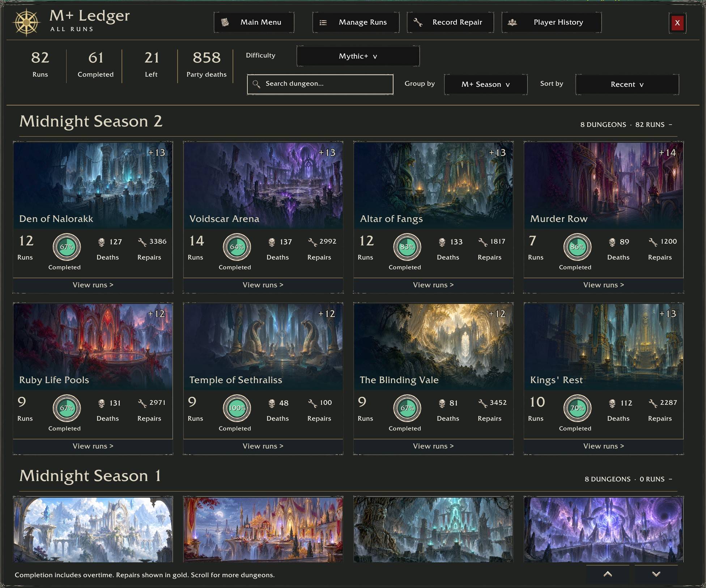Click Den of Nalorakk 67% completion ring
Screen dimensions: 706x588
tap(67, 247)
